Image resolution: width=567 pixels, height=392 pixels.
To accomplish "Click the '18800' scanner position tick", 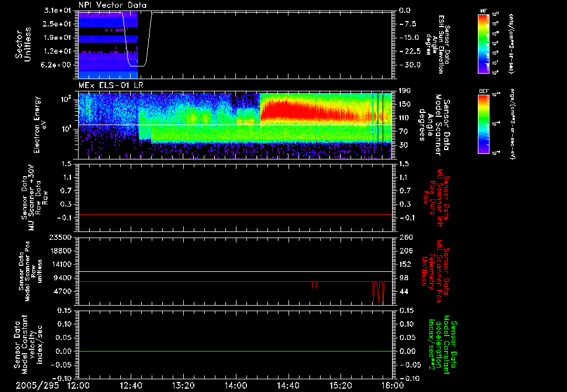I will pyautogui.click(x=60, y=251).
